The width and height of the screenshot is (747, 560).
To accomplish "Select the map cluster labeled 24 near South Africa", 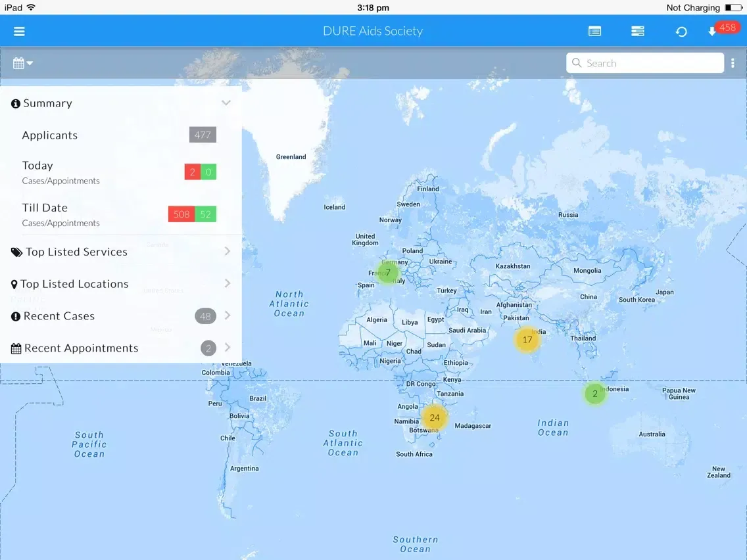I will click(435, 417).
